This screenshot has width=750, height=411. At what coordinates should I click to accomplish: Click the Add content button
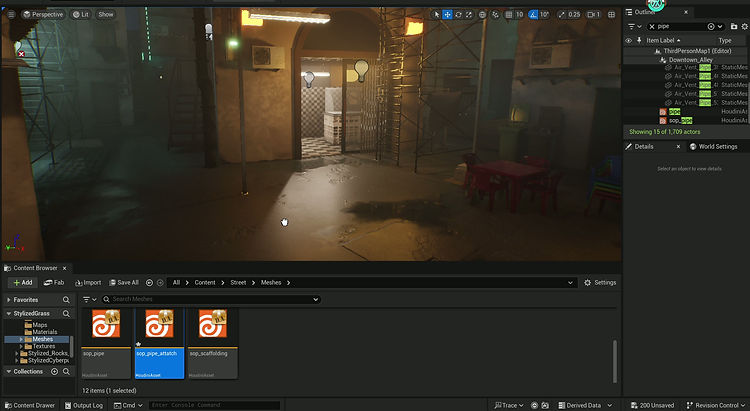[22, 283]
